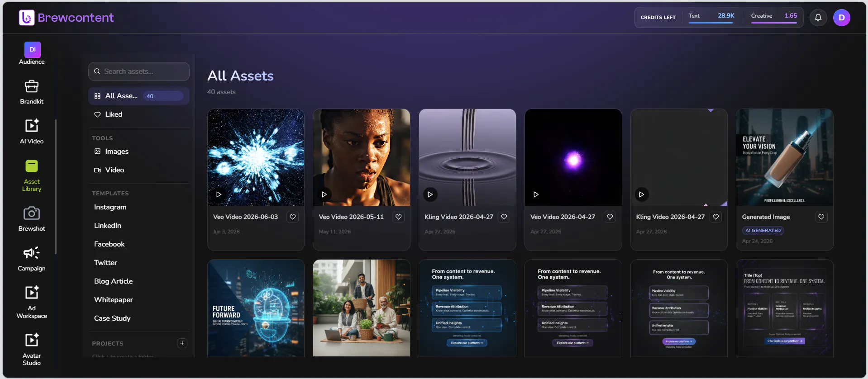Image resolution: width=868 pixels, height=379 pixels.
Task: Open Whitepaper template
Action: point(113,300)
